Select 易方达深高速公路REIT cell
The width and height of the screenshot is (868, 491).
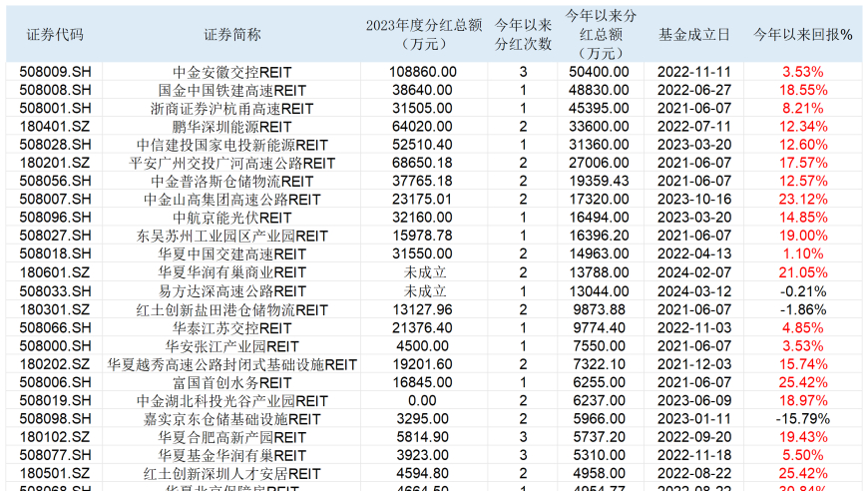tap(231, 291)
